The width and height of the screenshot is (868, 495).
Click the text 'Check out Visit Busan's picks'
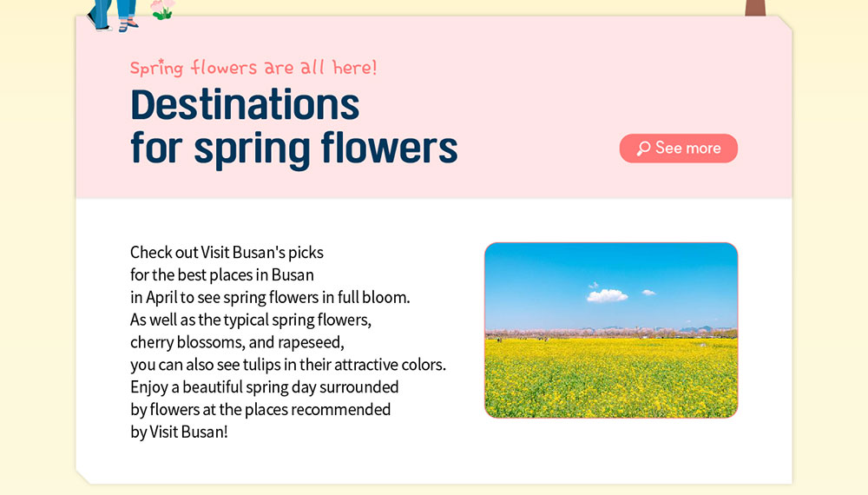(227, 253)
